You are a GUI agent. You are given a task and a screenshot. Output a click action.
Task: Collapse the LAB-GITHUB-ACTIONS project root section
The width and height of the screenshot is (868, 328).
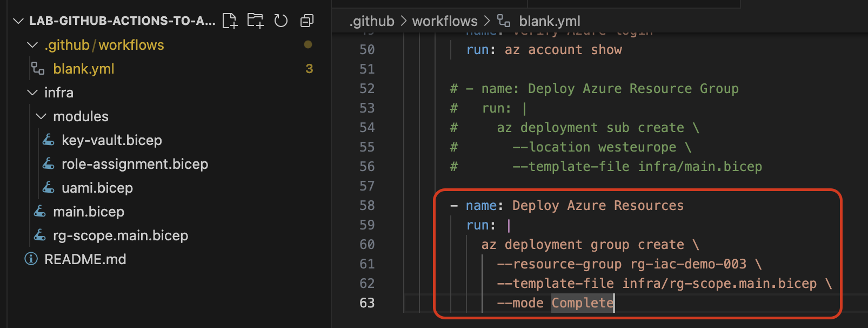(x=18, y=21)
